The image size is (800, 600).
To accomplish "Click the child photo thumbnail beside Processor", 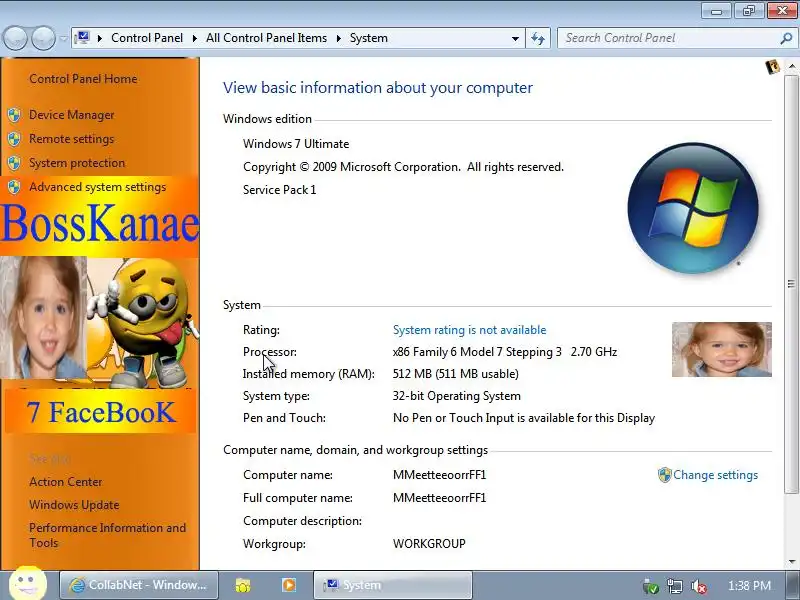I will (721, 349).
